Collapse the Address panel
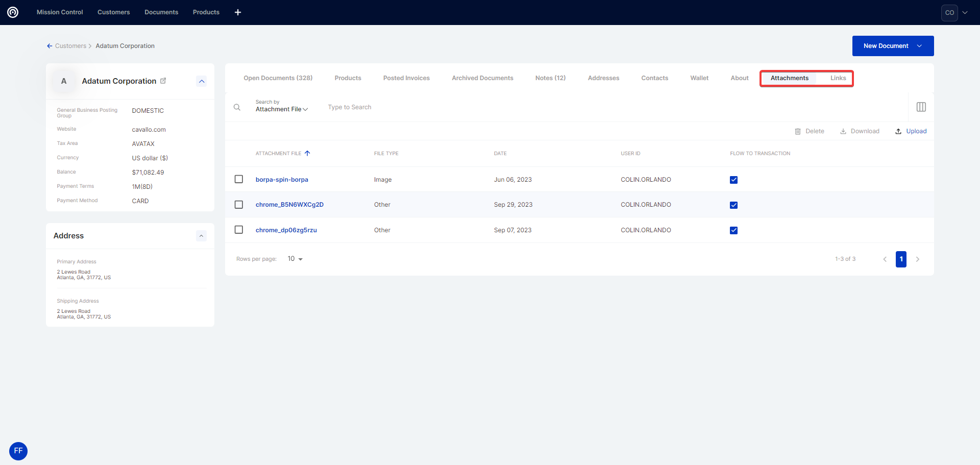The height and width of the screenshot is (465, 980). point(201,236)
